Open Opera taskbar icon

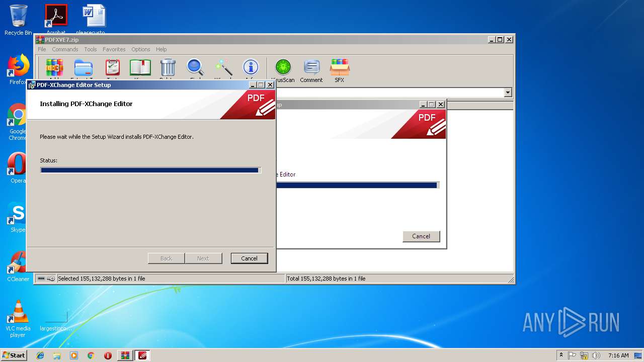point(108,355)
